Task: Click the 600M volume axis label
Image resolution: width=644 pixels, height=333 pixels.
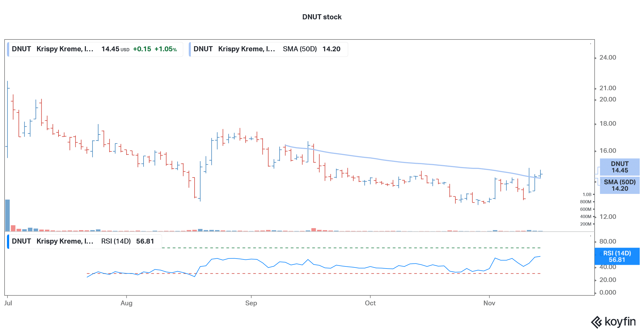Action: pyautogui.click(x=586, y=209)
